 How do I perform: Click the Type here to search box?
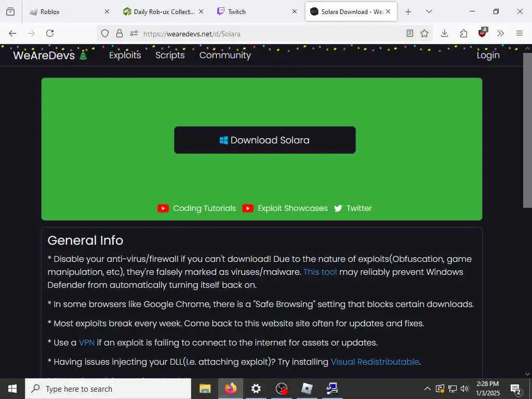click(108, 389)
